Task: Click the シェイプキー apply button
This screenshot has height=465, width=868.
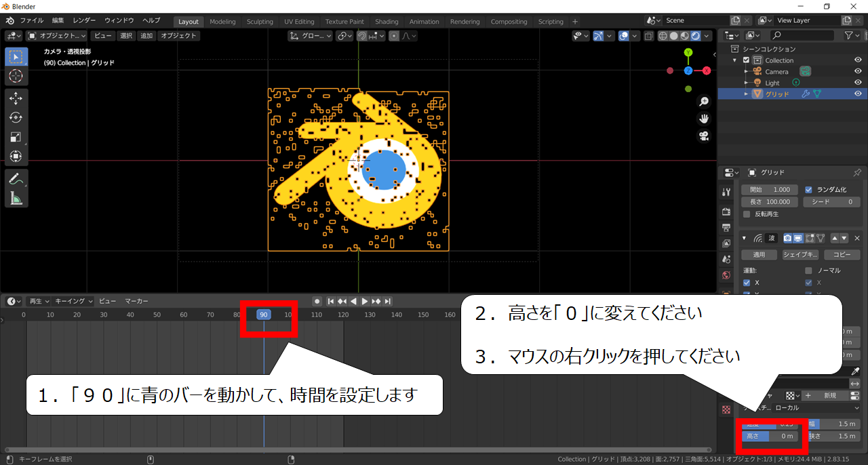Action: coord(800,255)
